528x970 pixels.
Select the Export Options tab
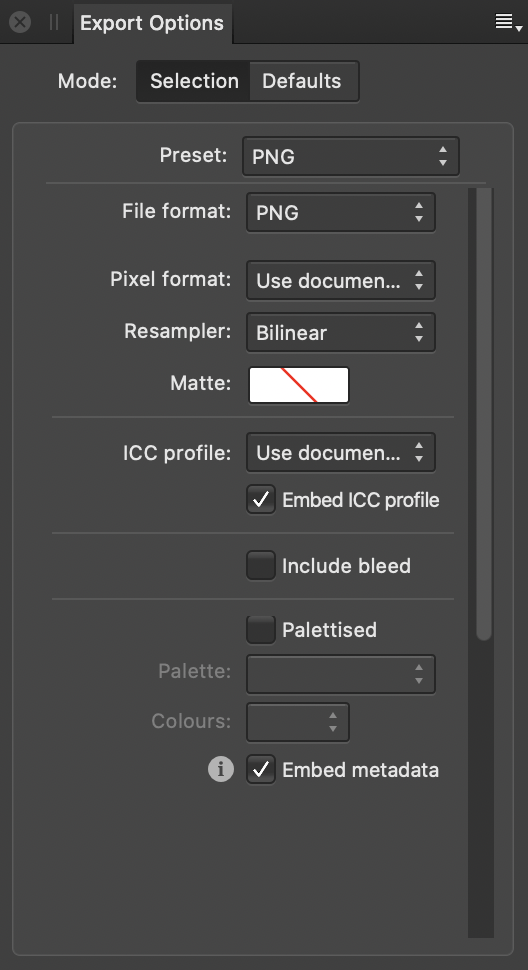152,23
